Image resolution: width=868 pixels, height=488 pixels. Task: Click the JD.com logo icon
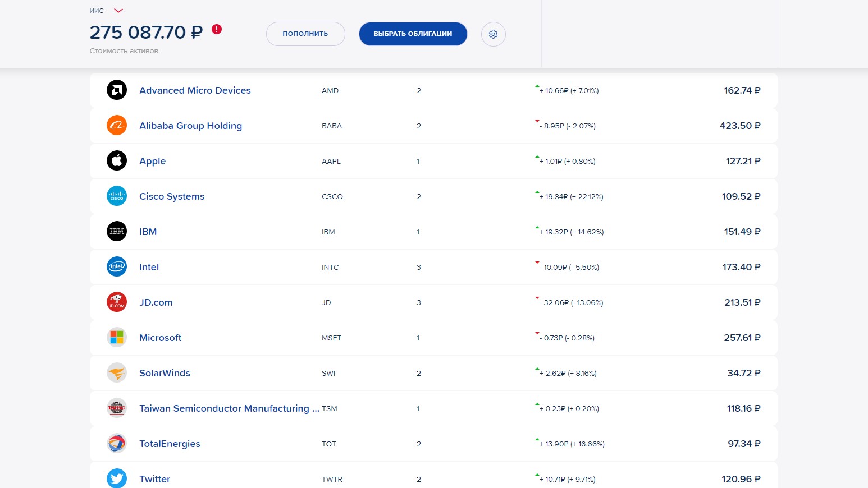tap(117, 302)
